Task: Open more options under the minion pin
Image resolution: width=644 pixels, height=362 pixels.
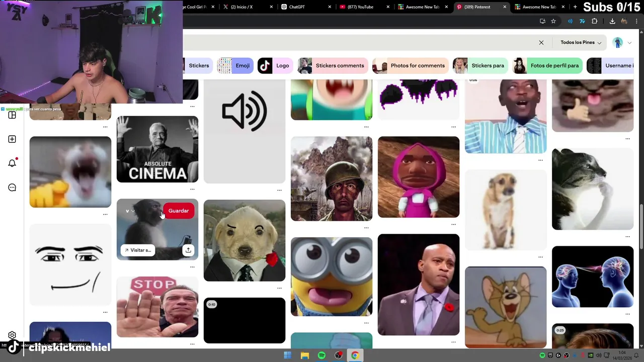Action: pyautogui.click(x=366, y=323)
